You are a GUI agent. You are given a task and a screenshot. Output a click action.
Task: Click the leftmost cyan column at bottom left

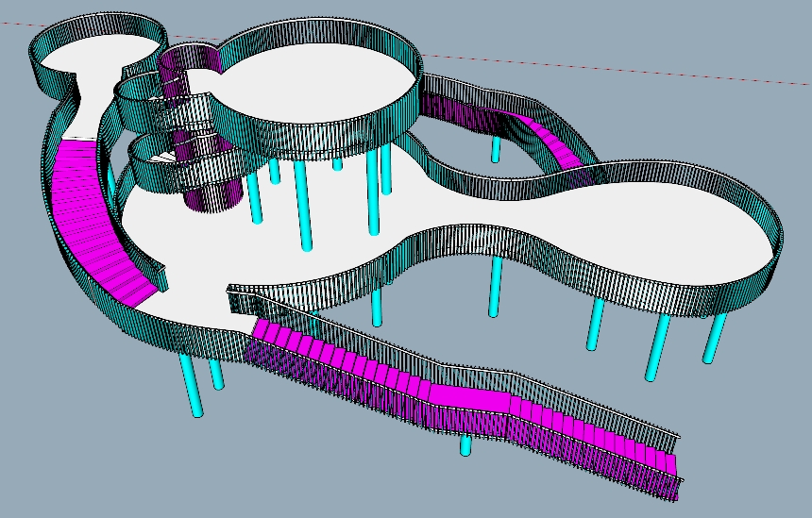pos(192,387)
